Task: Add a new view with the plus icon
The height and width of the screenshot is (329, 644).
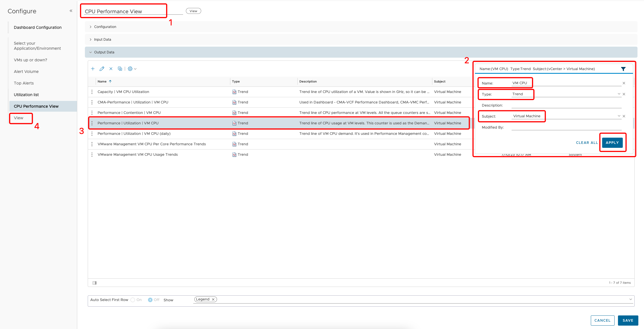Action: pyautogui.click(x=93, y=69)
